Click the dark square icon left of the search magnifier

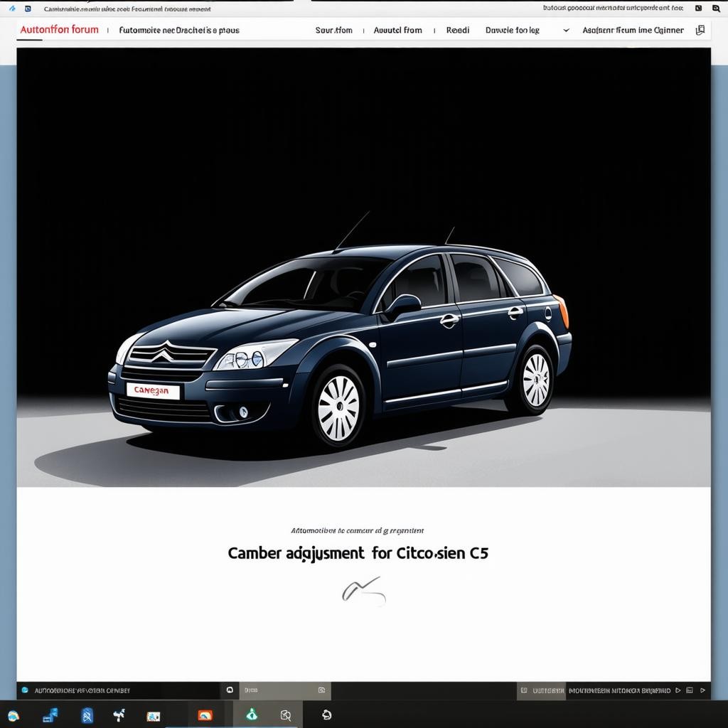tap(698, 8)
